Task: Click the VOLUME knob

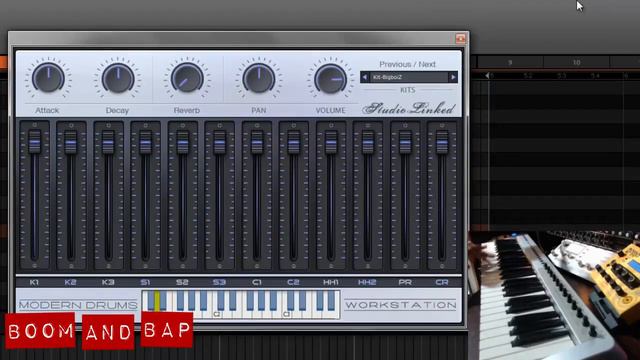Action: coord(330,78)
